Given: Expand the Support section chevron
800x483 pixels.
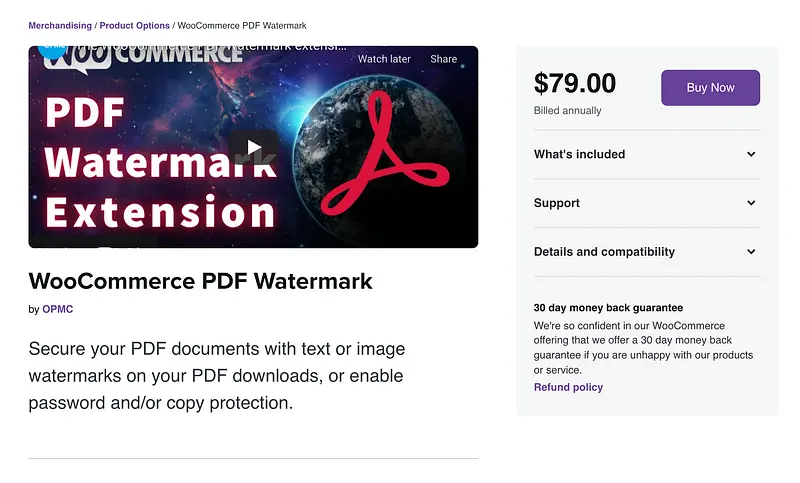Looking at the screenshot, I should (x=751, y=203).
